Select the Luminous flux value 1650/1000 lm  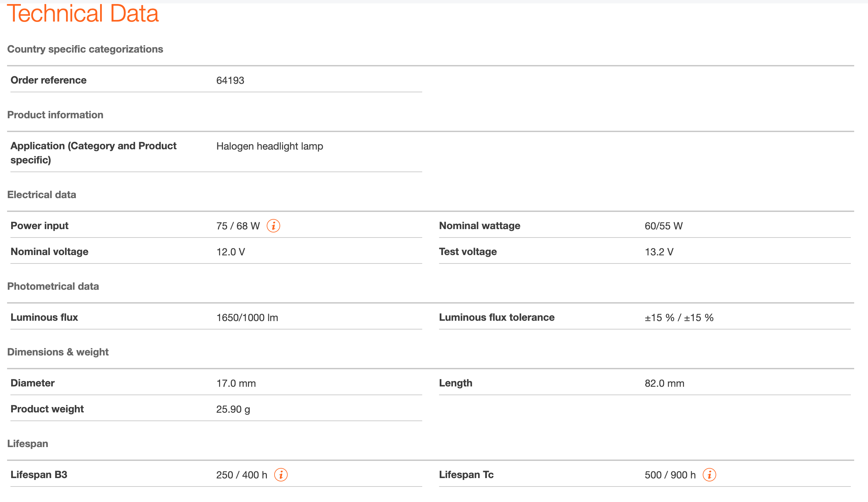247,317
